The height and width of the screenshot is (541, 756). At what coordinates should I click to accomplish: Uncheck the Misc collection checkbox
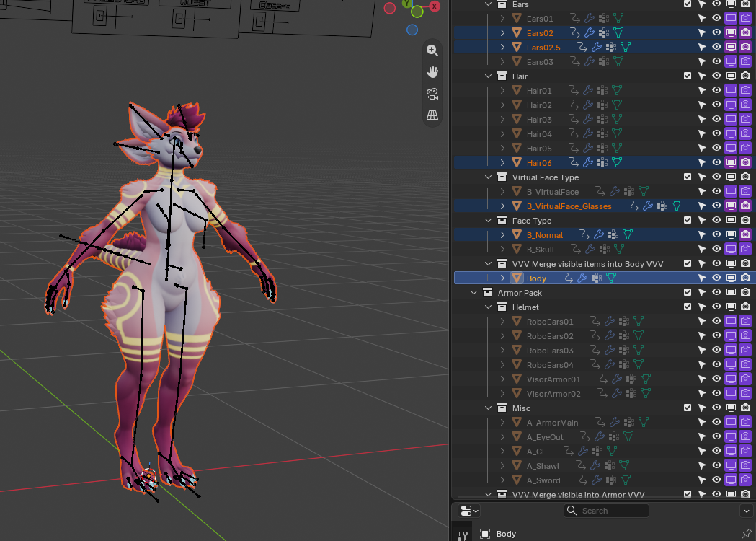pos(688,408)
